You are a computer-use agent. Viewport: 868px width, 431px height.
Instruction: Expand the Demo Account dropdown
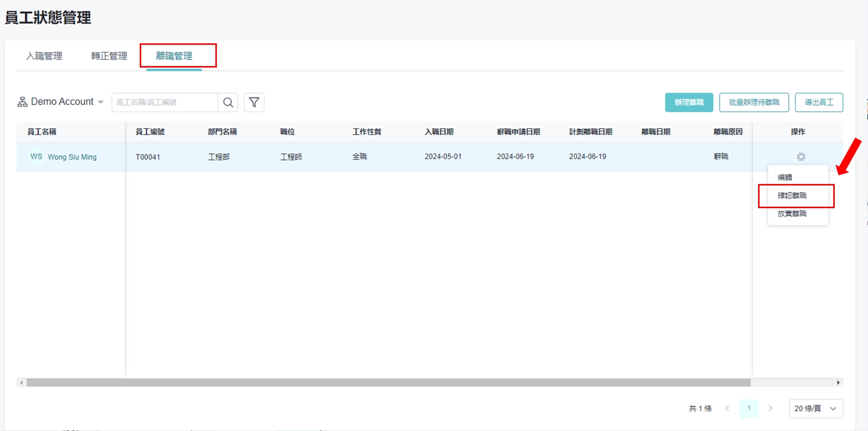click(x=101, y=102)
